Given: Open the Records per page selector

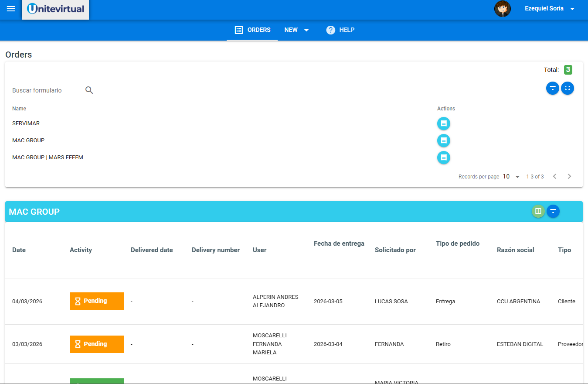Looking at the screenshot, I should (x=510, y=176).
